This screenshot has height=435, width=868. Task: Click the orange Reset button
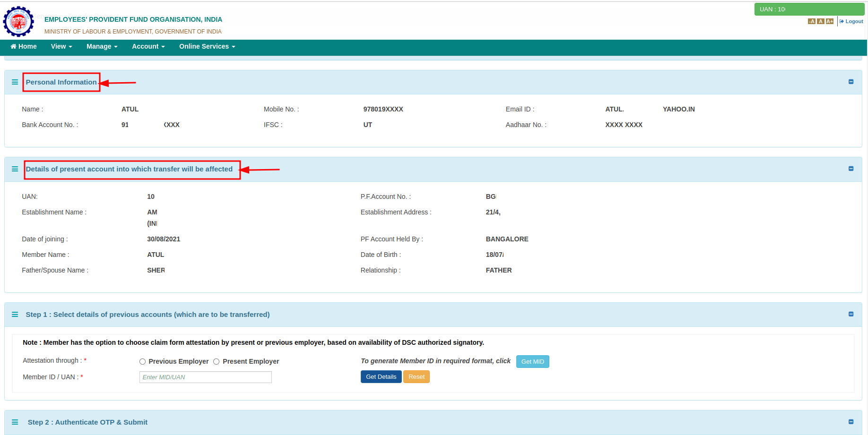(x=417, y=376)
